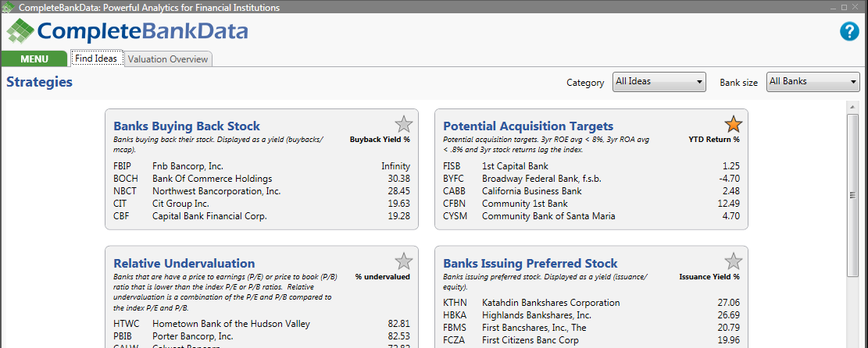Select the Find Ideas tab
Viewport: 868px width, 348px height.
(x=96, y=59)
